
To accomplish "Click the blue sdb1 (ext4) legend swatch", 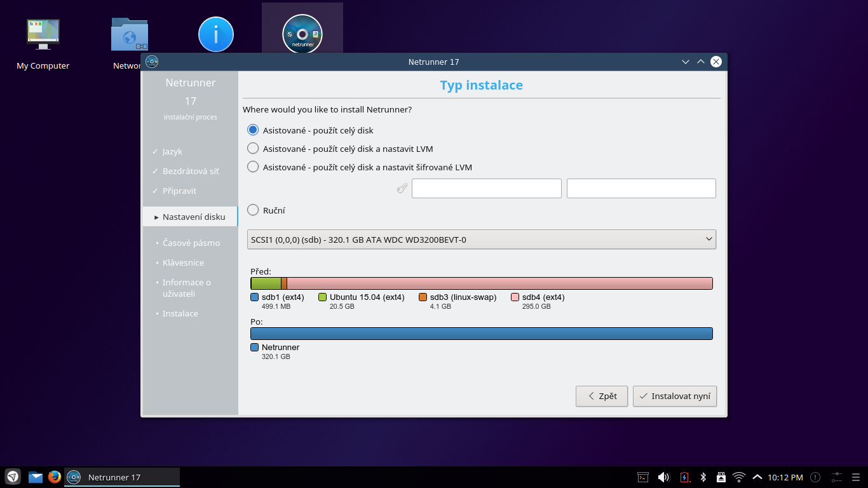I will 254,297.
